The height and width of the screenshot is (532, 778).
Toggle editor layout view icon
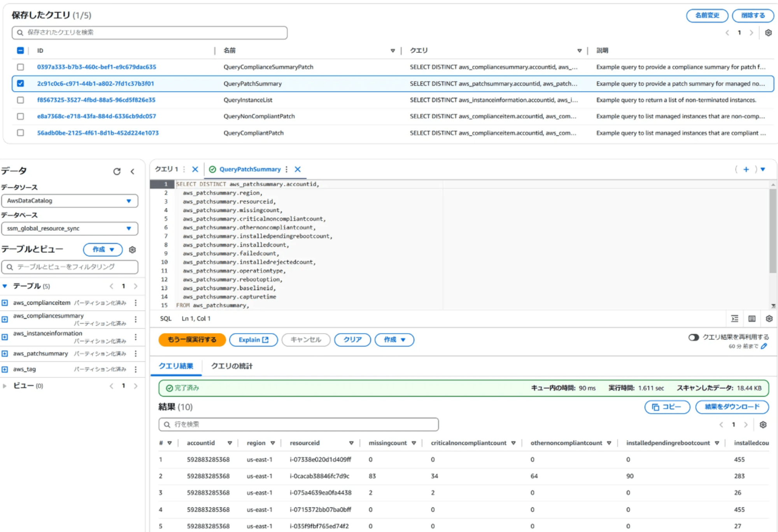point(752,318)
